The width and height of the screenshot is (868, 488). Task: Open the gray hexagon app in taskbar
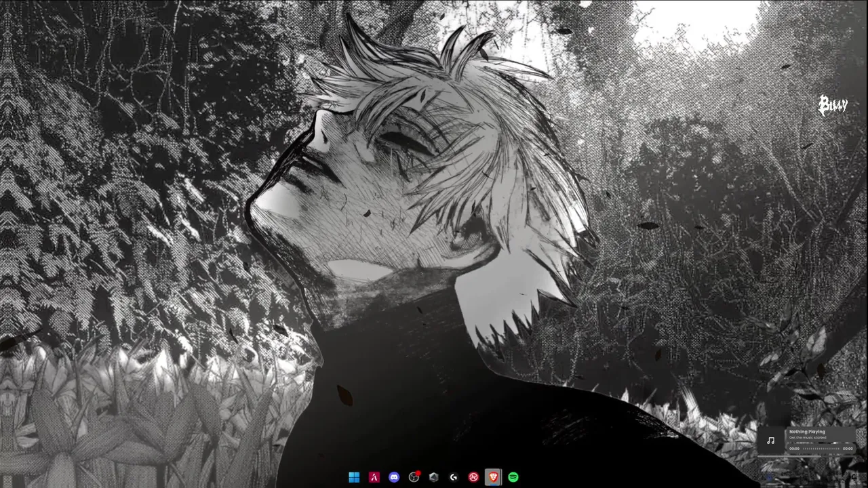(x=434, y=477)
